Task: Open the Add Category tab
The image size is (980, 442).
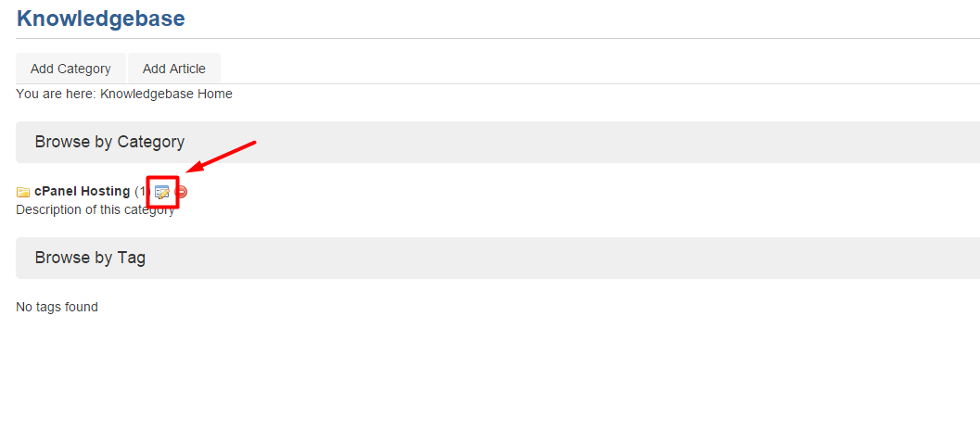Action: pos(70,69)
